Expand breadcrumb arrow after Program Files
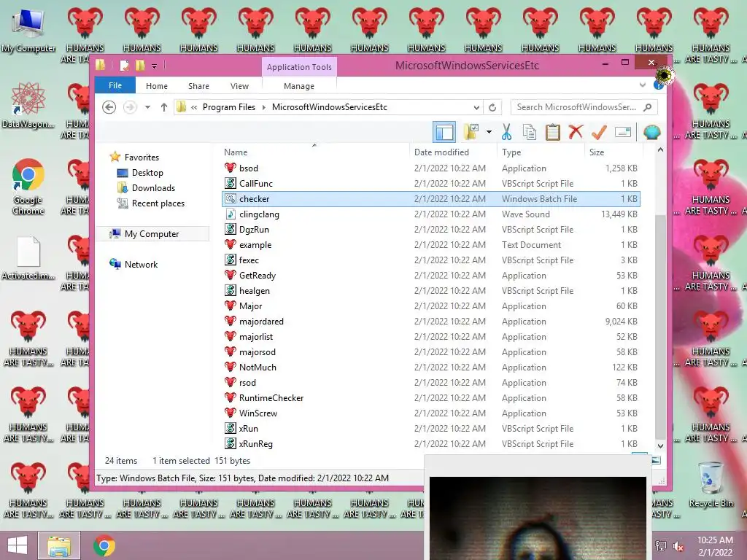747x560 pixels. coord(264,107)
